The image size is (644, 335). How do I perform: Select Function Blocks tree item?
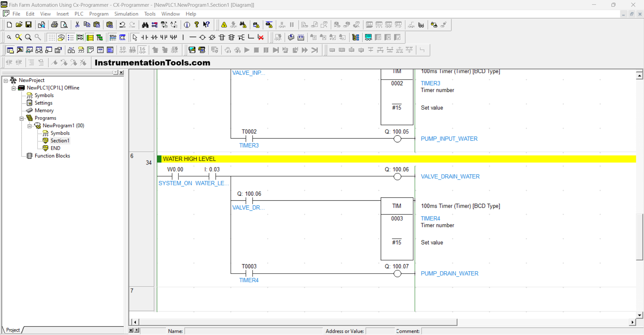(x=52, y=156)
